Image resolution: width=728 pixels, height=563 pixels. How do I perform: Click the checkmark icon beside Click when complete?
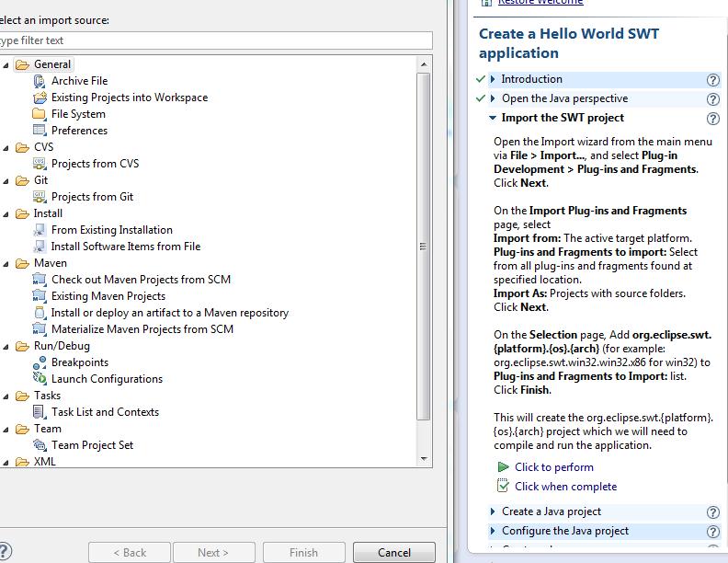[503, 486]
